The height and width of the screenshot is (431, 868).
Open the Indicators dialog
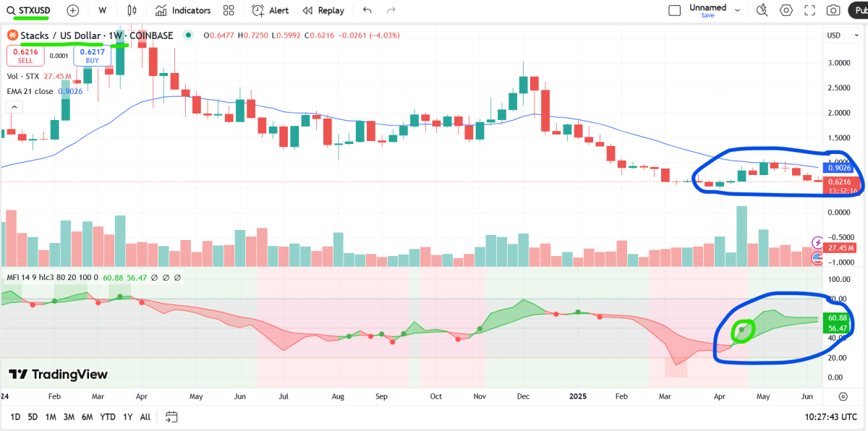pos(182,10)
